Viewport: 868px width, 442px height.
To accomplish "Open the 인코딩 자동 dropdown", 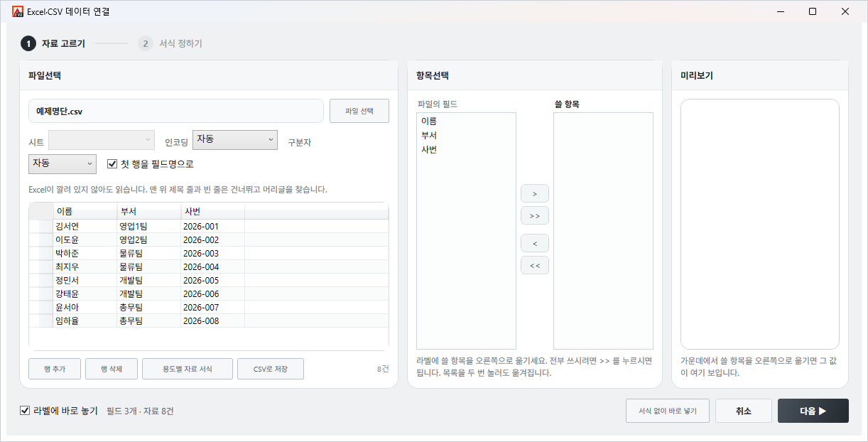I will point(235,140).
